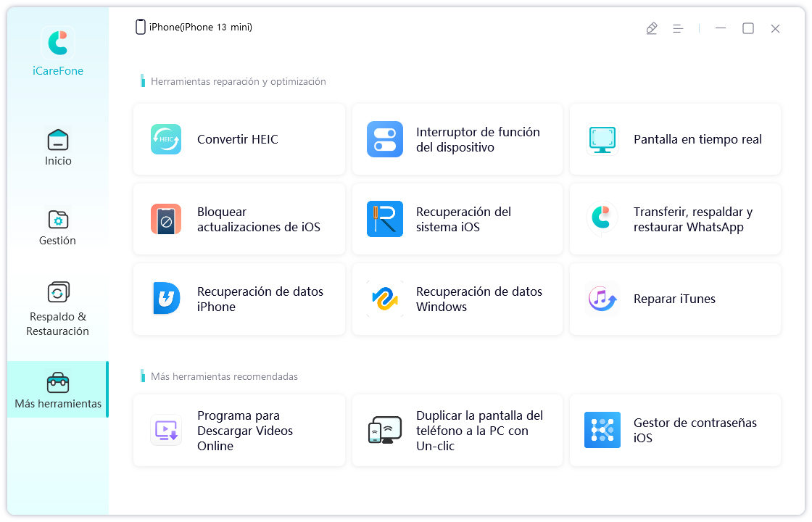The height and width of the screenshot is (522, 812).
Task: Open Bloquear actualizaciones de iOS
Action: (x=239, y=219)
